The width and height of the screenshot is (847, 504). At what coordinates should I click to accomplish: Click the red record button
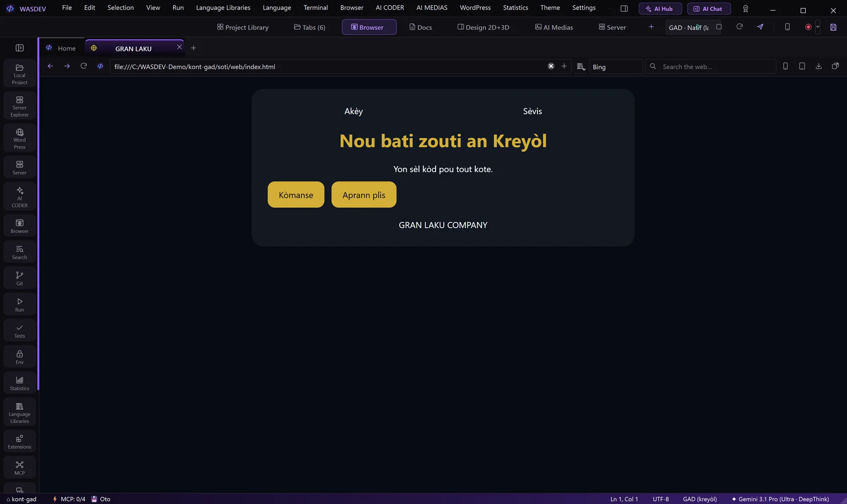[x=808, y=27]
